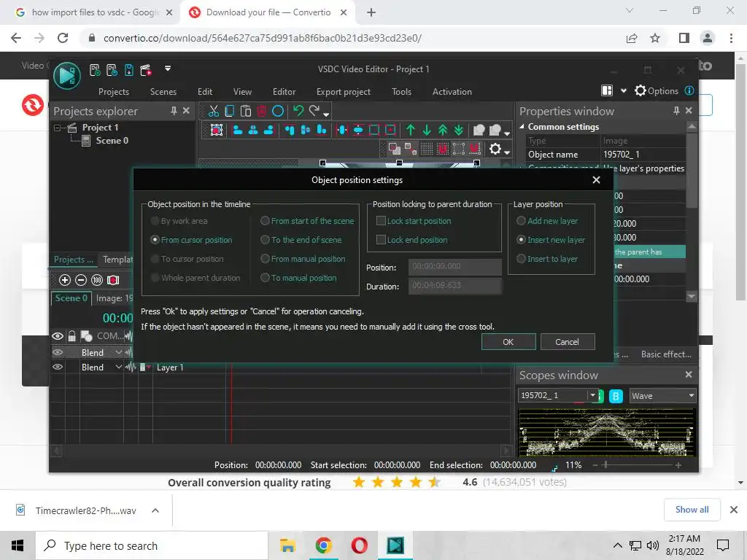Open the Export project menu
Screen dimensions: 747x560
344,92
